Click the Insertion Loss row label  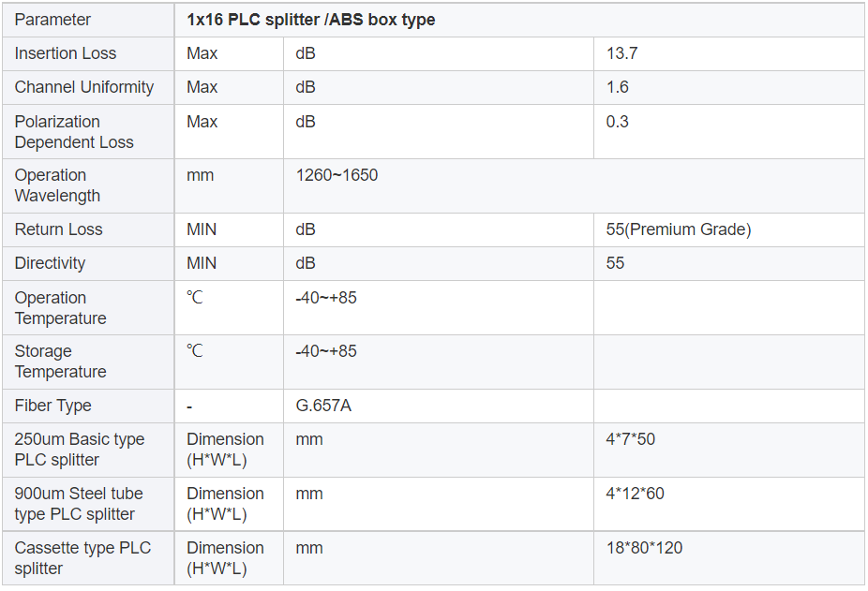[x=66, y=53]
